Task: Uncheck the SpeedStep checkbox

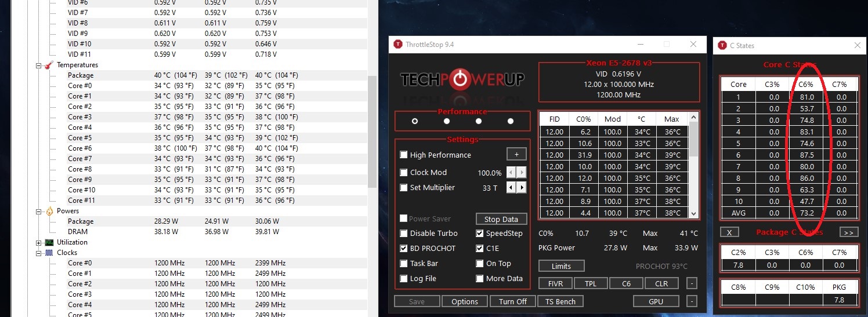Action: [x=480, y=233]
